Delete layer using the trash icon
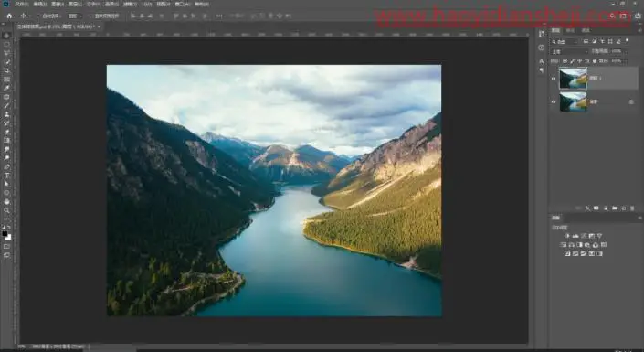The width and height of the screenshot is (644, 352). click(x=632, y=208)
